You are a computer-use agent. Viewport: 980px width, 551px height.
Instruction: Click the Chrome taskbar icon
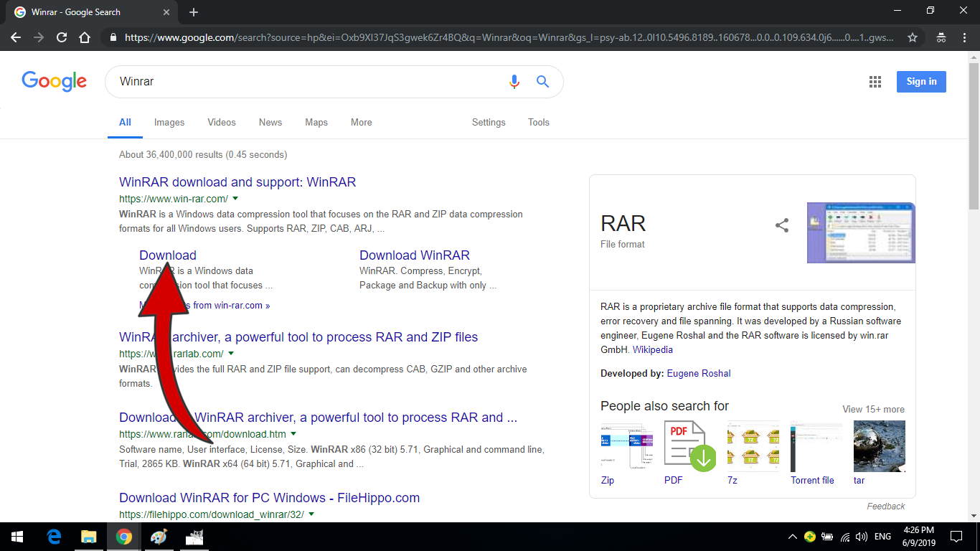click(124, 537)
